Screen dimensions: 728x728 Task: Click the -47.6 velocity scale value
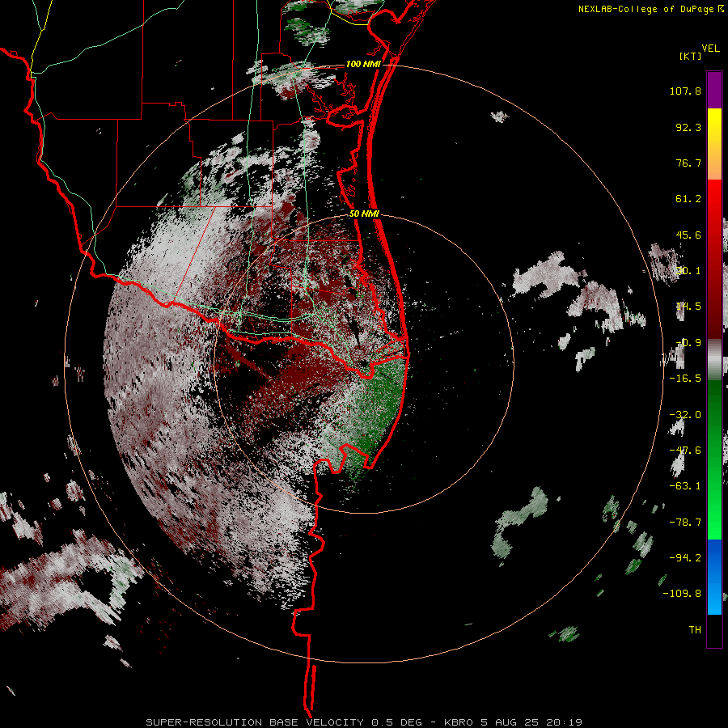coord(685,451)
